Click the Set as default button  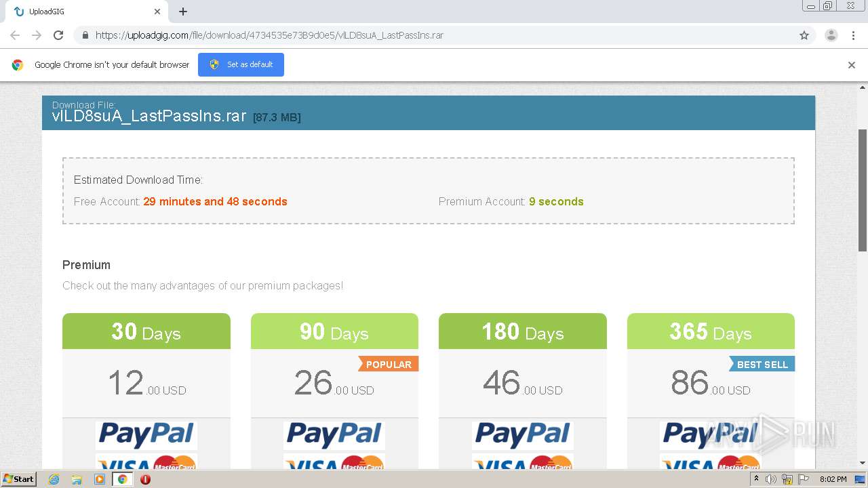click(x=241, y=64)
